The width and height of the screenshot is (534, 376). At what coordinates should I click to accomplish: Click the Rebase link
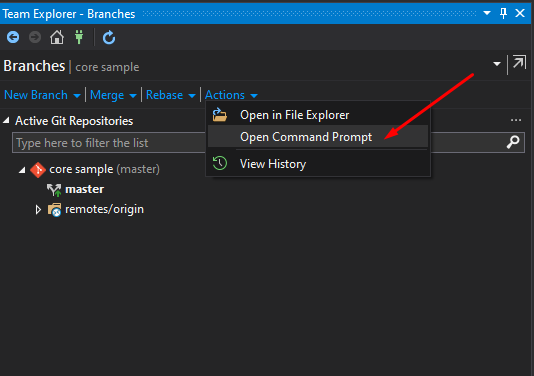tap(164, 95)
